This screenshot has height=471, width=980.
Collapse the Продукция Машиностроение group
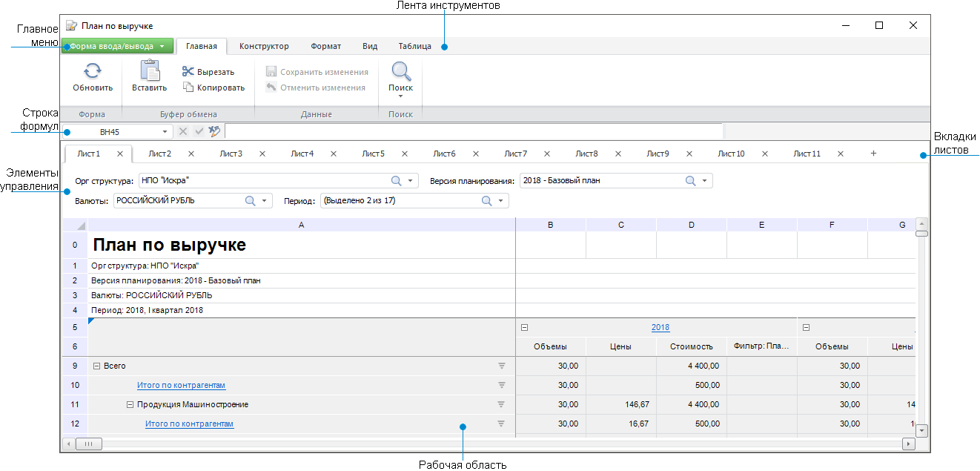coord(130,404)
